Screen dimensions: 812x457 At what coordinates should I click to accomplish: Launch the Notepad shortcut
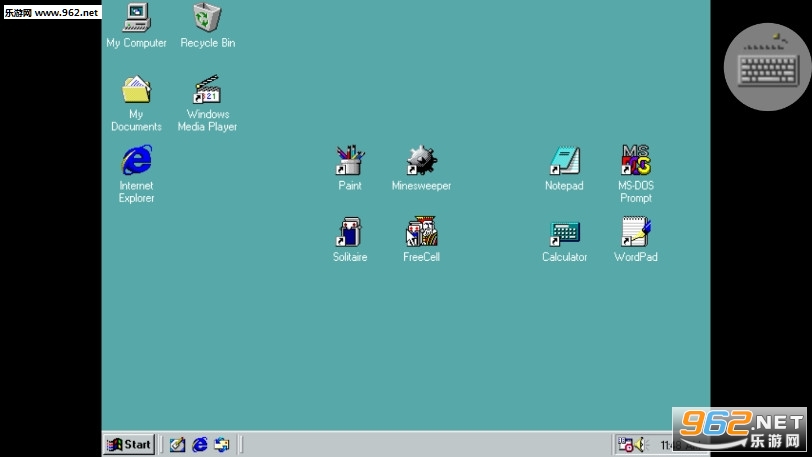(564, 160)
